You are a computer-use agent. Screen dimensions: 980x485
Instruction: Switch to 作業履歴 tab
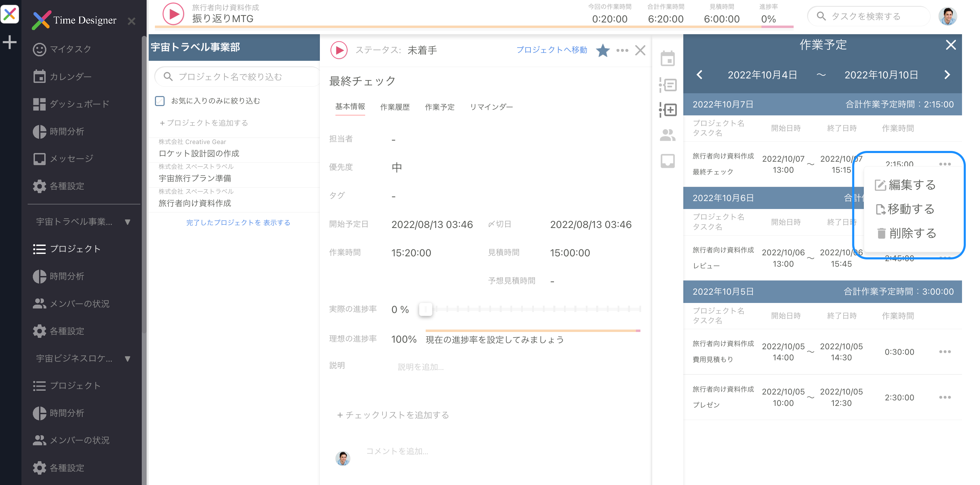(x=395, y=107)
